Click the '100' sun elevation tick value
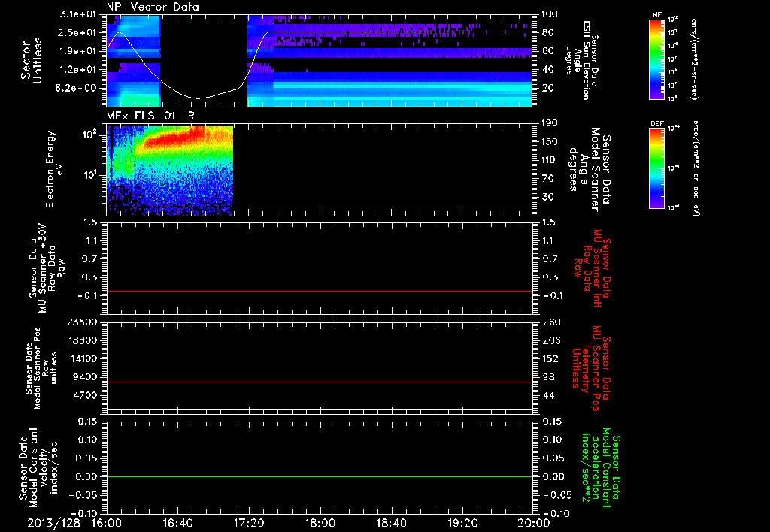 pos(550,14)
